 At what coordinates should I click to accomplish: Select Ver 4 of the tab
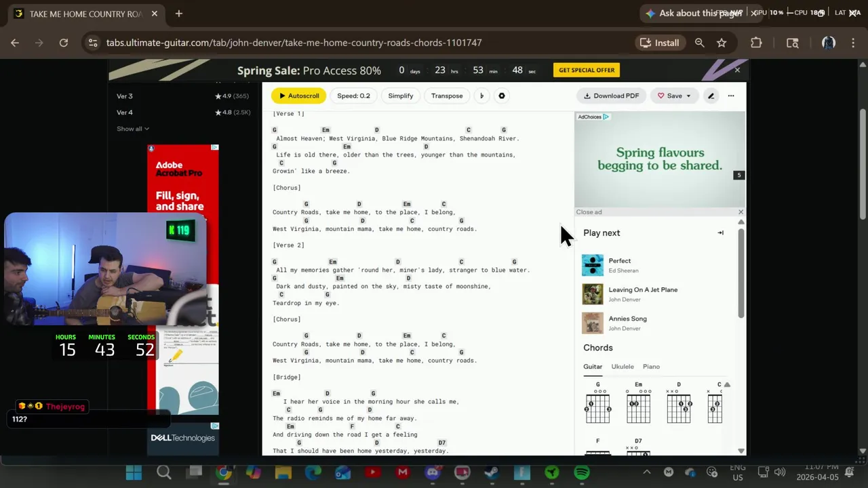(125, 113)
